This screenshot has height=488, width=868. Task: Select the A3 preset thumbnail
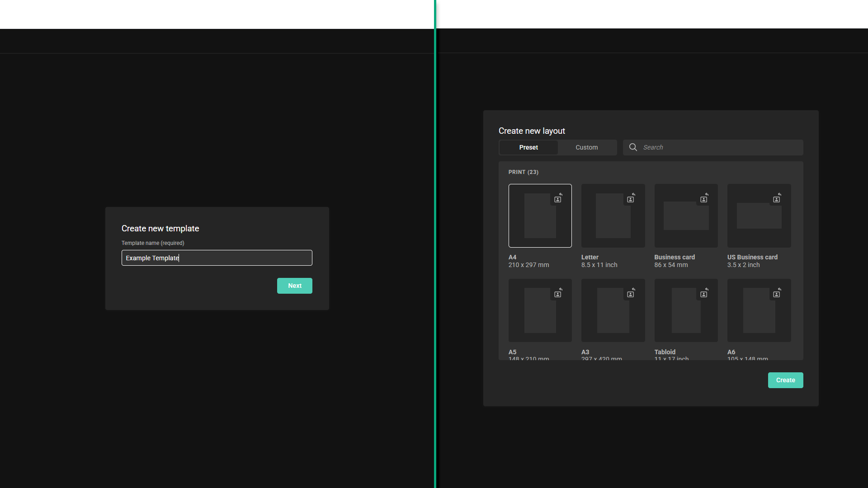(613, 310)
